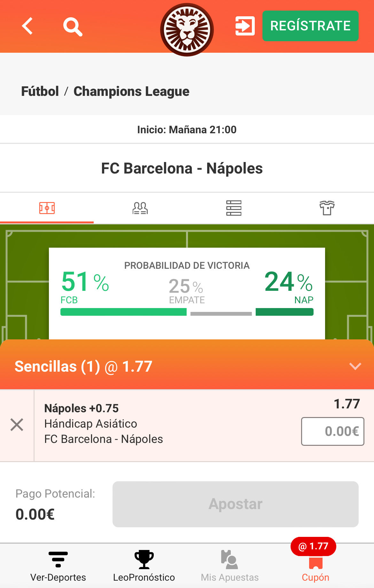The height and width of the screenshot is (588, 374).
Task: Tap the back arrow icon
Action: (x=27, y=26)
